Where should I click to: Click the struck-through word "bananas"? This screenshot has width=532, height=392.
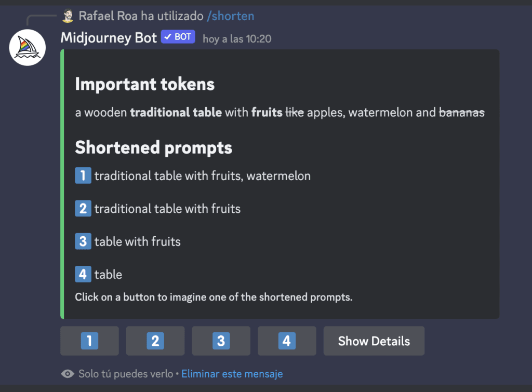[x=462, y=112]
